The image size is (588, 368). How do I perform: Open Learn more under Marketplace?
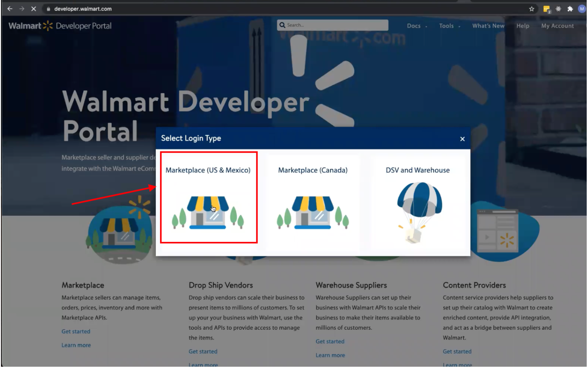[76, 345]
